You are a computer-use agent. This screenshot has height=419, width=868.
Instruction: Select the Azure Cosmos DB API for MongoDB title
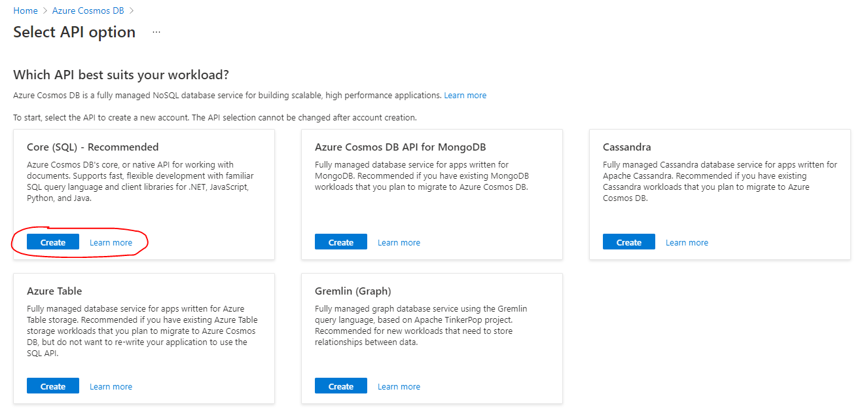[x=401, y=147]
